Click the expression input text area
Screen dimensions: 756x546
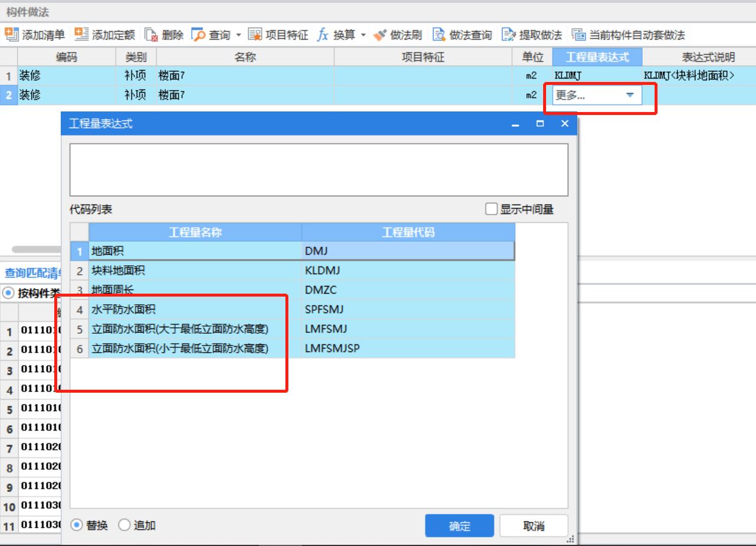pyautogui.click(x=319, y=170)
